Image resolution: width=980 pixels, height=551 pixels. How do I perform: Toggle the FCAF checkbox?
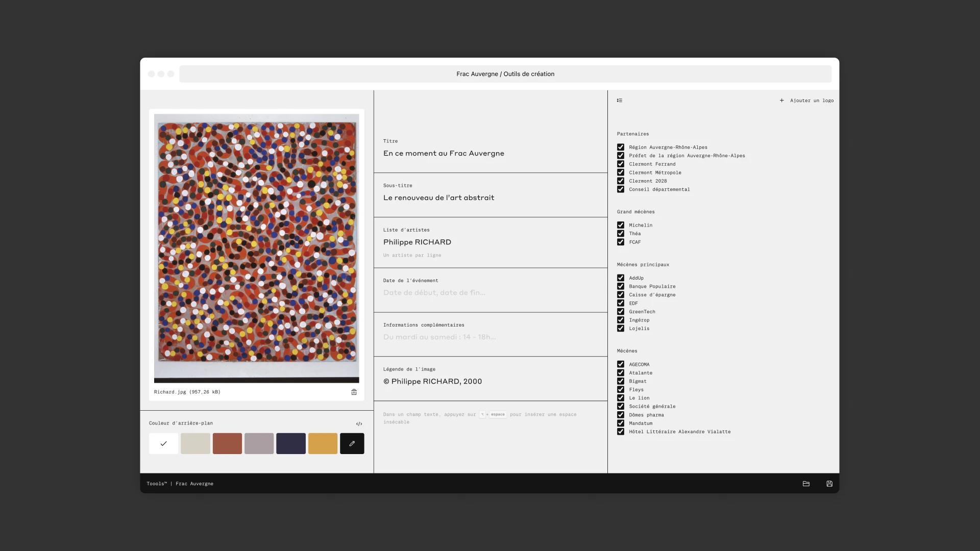point(621,242)
